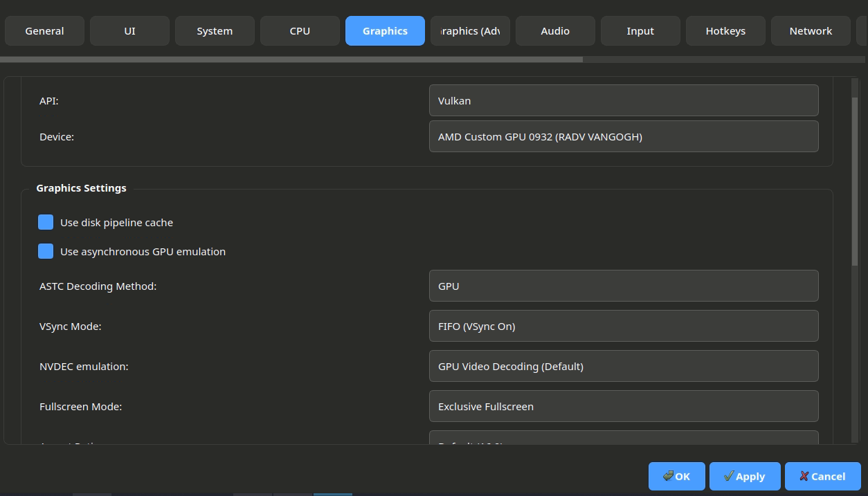Screen dimensions: 868x496
Task: Switch to the General tab
Action: click(x=44, y=31)
